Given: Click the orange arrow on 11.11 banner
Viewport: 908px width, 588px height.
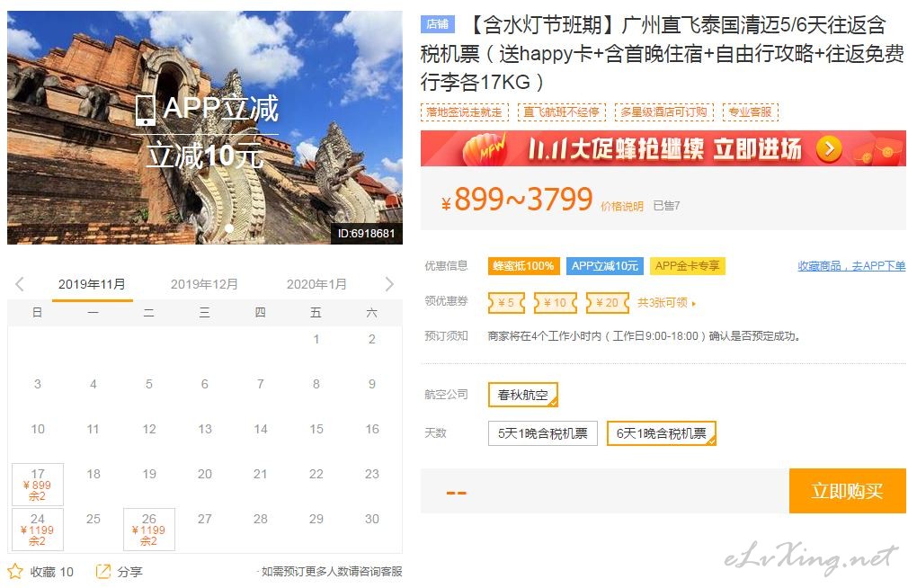Looking at the screenshot, I should (x=829, y=149).
